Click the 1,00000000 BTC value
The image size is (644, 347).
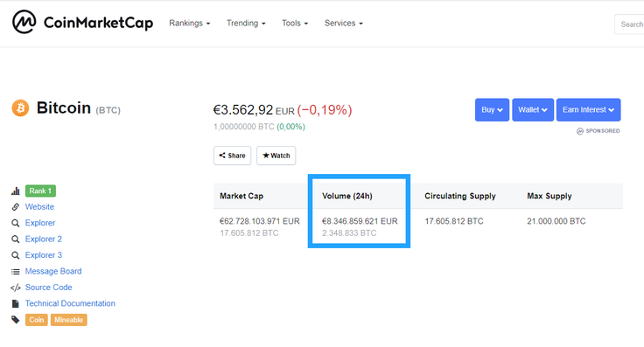click(244, 127)
